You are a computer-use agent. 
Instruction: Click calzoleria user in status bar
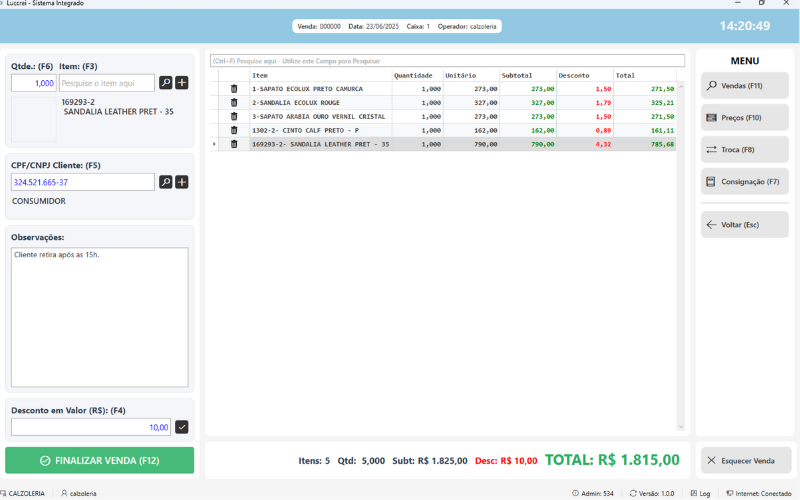[x=79, y=493]
